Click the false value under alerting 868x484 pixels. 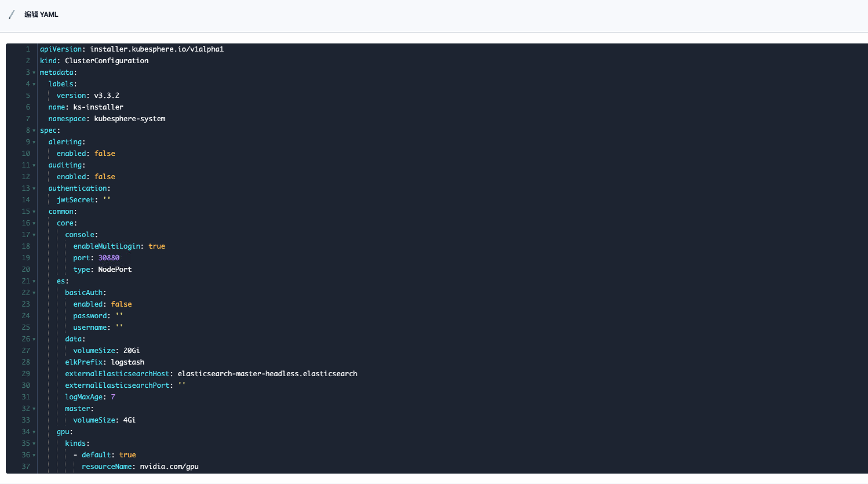pyautogui.click(x=105, y=154)
